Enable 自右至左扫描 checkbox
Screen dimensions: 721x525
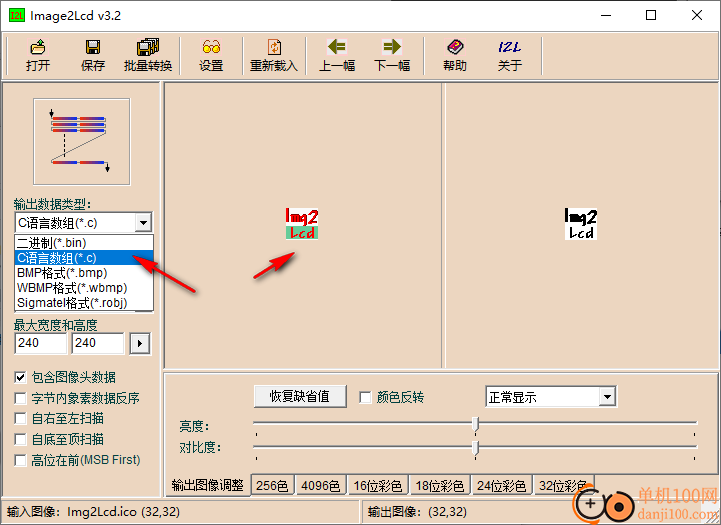click(x=20, y=418)
